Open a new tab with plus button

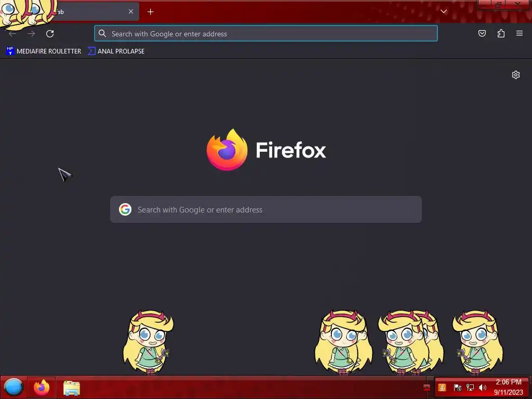[x=150, y=12]
